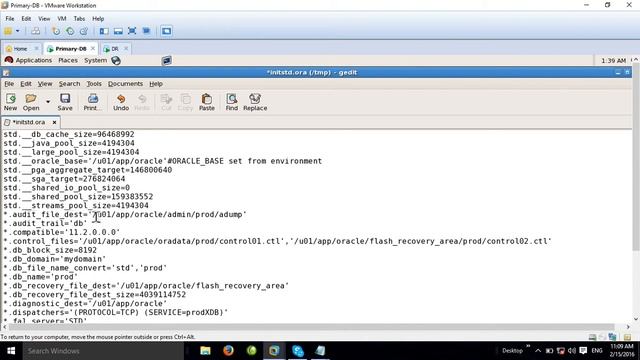
Task: Toggle the thumbnail bar icon
Action: pos(118,31)
